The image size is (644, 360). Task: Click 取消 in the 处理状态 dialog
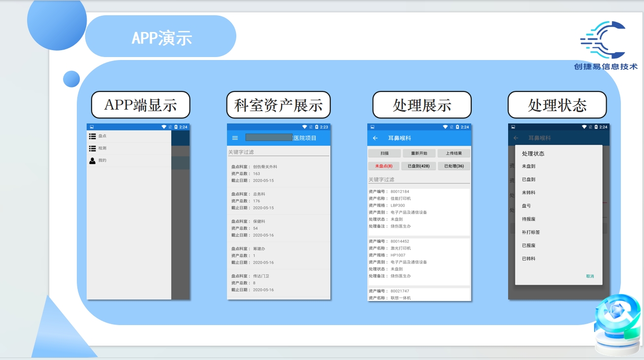[590, 276]
